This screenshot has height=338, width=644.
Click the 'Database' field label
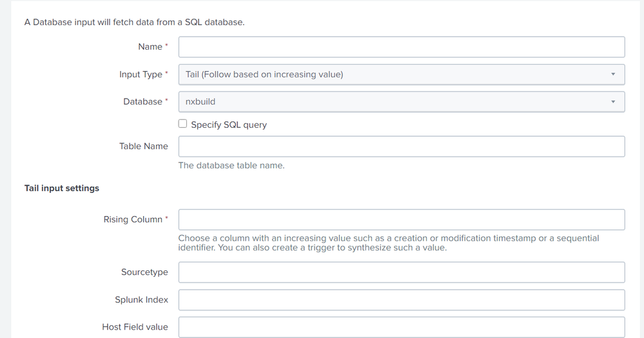143,102
